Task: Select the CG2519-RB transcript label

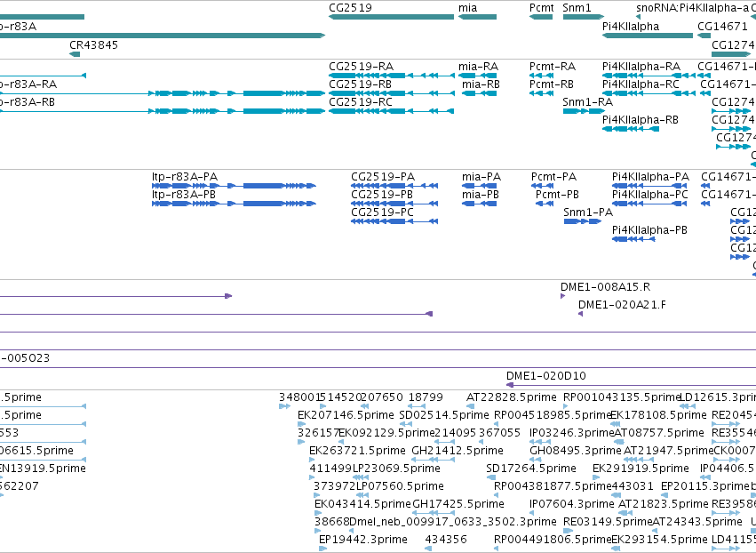Action: [360, 84]
